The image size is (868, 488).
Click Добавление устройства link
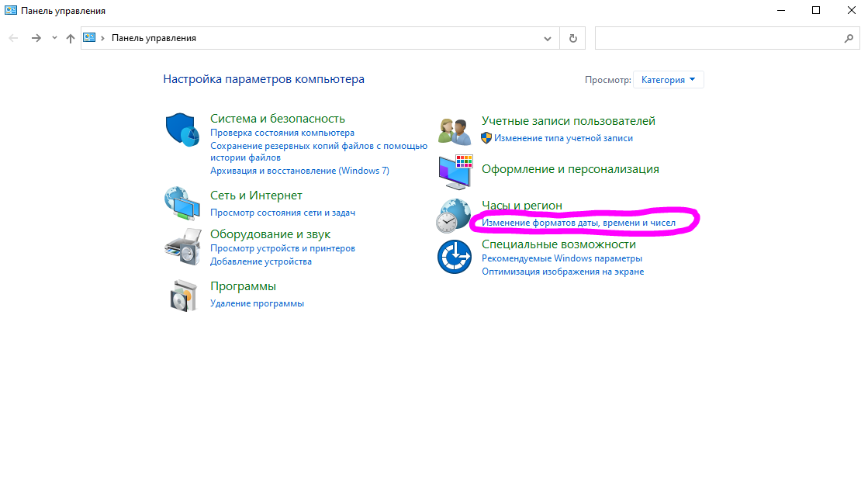tap(261, 261)
